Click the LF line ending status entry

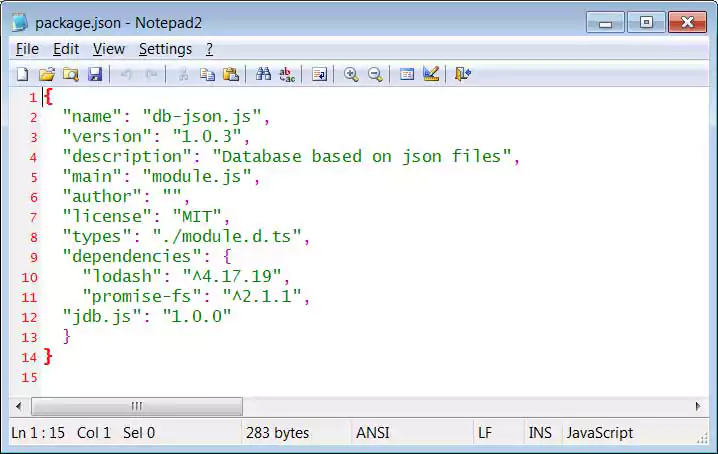[x=485, y=432]
